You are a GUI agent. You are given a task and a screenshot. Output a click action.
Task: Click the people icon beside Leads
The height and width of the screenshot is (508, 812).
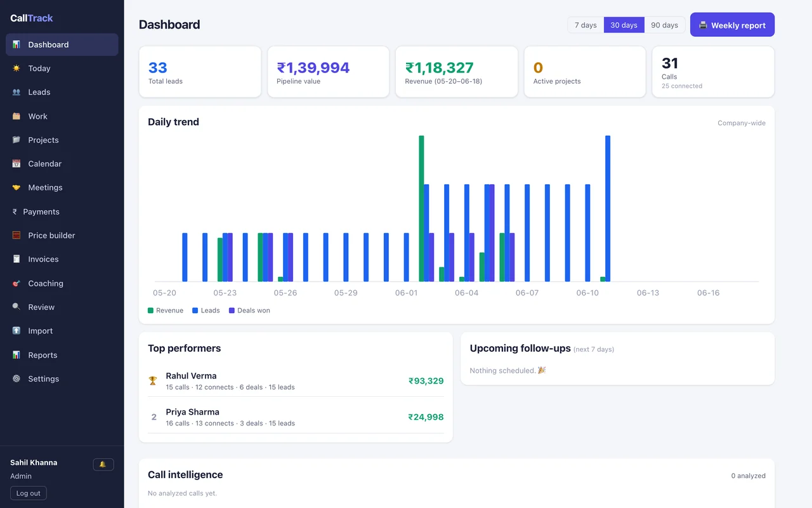pyautogui.click(x=16, y=92)
